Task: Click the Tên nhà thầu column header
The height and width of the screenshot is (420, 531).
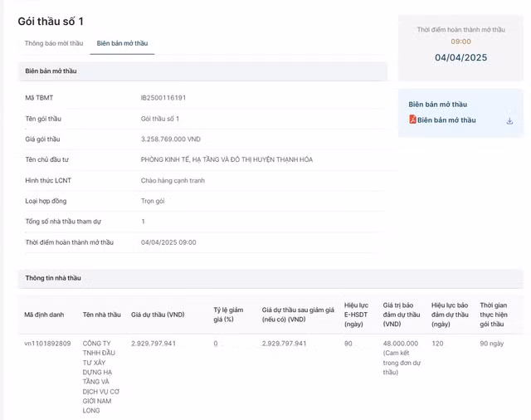Action: tap(101, 315)
